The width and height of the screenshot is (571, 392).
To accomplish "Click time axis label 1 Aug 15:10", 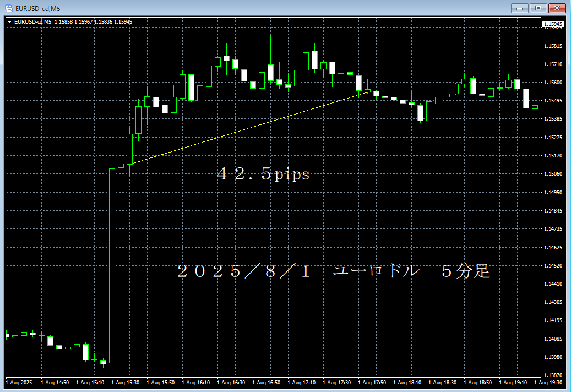I will point(90,383).
